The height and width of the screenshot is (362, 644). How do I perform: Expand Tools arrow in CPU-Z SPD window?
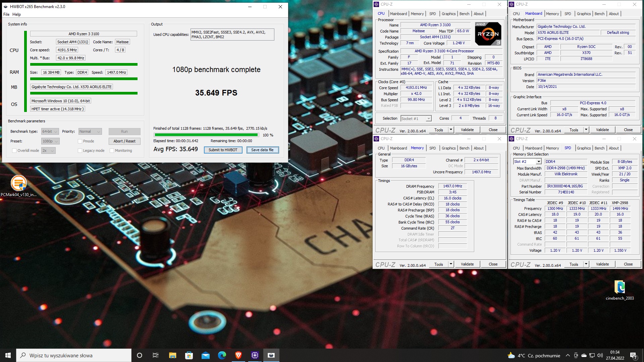point(586,264)
